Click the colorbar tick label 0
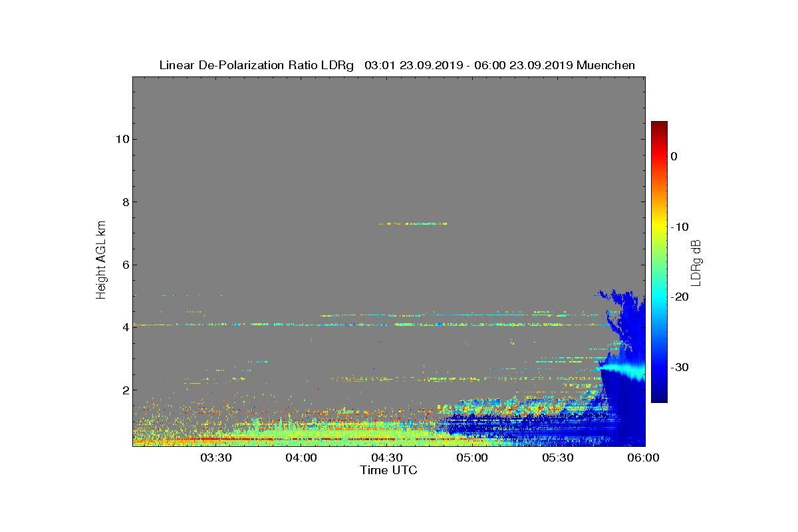 click(x=674, y=156)
